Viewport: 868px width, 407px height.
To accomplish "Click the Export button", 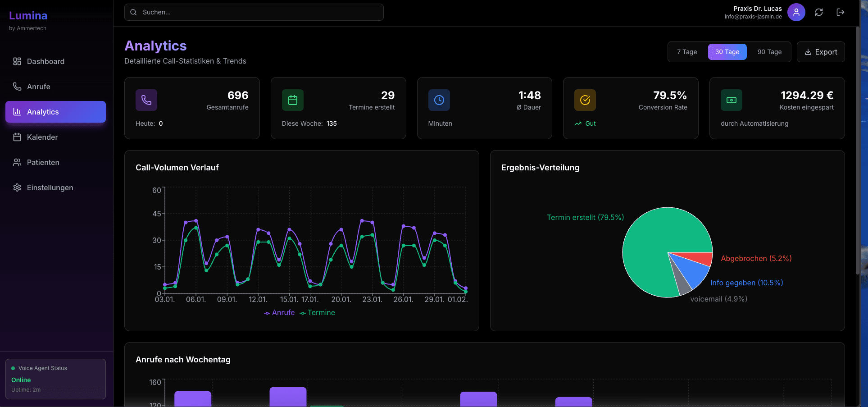I will [x=821, y=52].
